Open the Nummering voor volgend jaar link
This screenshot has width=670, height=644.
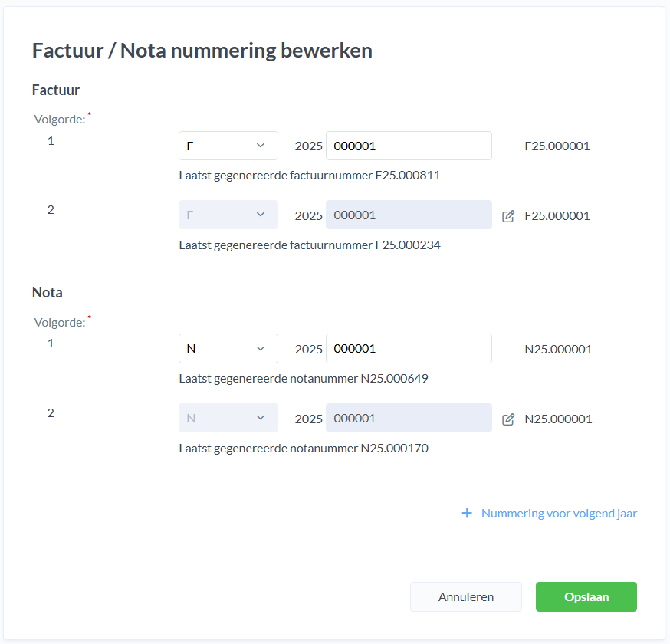point(559,514)
